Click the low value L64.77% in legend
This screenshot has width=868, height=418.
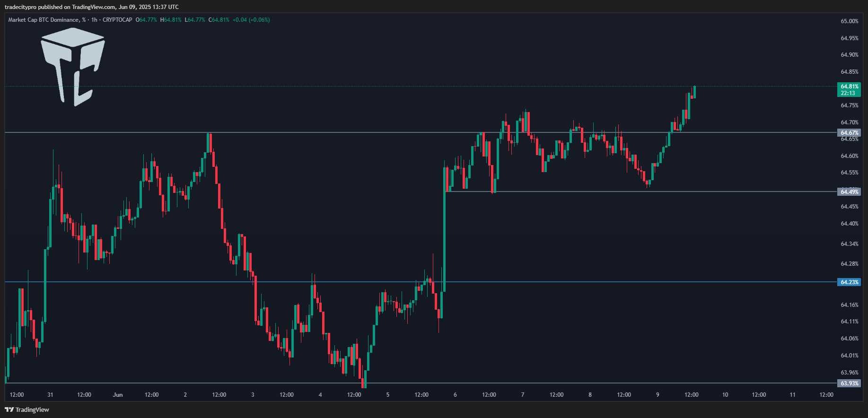pyautogui.click(x=195, y=20)
